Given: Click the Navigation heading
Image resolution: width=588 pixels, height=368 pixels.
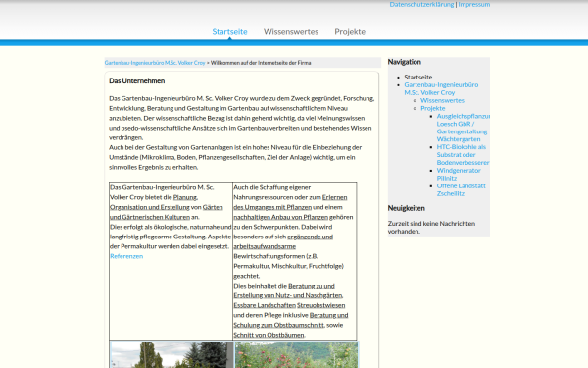Looking at the screenshot, I should (404, 62).
